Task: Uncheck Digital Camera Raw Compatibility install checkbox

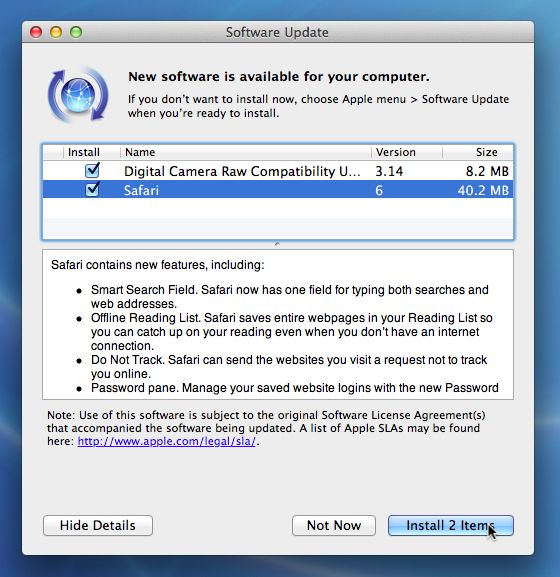Action: (x=92, y=171)
